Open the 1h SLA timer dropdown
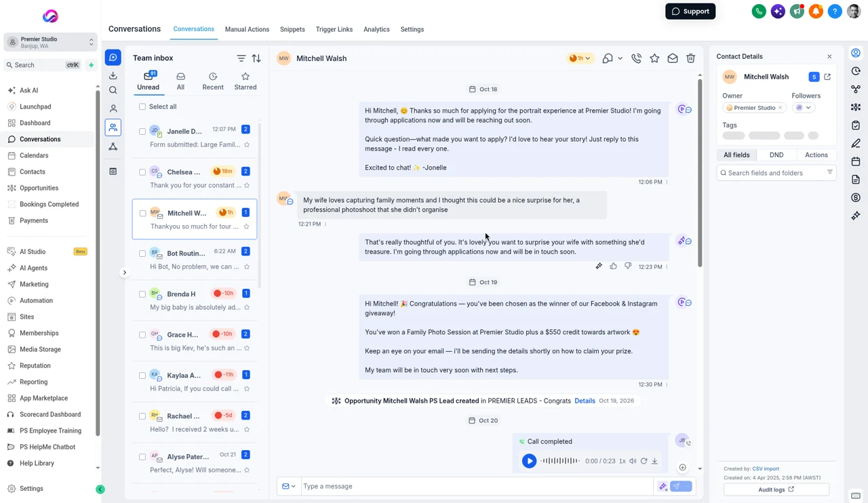868x503 pixels. coord(580,58)
